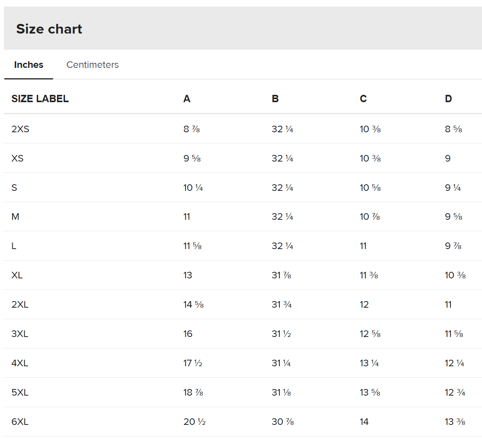Click the 5XL size label
482x448 pixels.
point(20,392)
